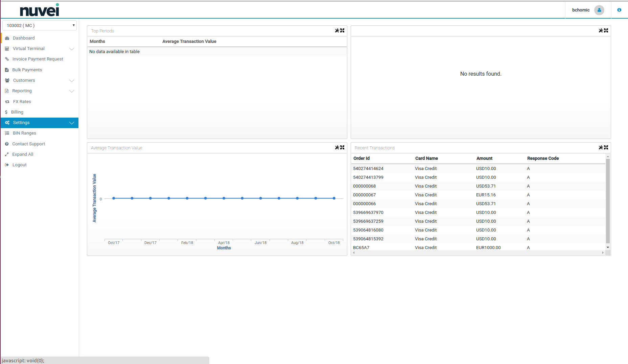The width and height of the screenshot is (628, 364).
Task: Click the Expand All arrows icon
Action: pos(7,154)
